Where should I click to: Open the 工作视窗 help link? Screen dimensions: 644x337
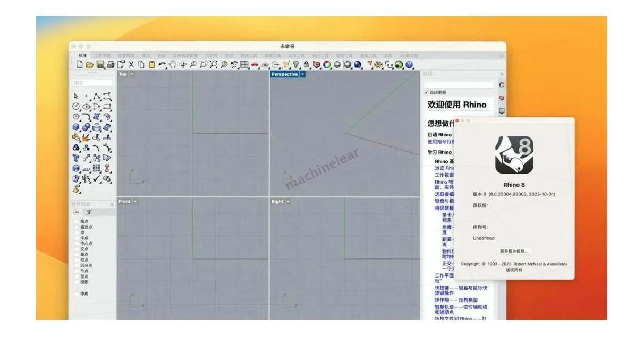click(x=444, y=174)
